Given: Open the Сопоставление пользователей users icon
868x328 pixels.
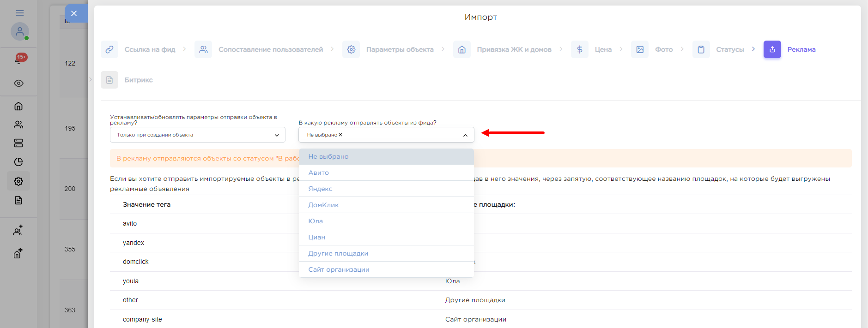Looking at the screenshot, I should pyautogui.click(x=203, y=49).
